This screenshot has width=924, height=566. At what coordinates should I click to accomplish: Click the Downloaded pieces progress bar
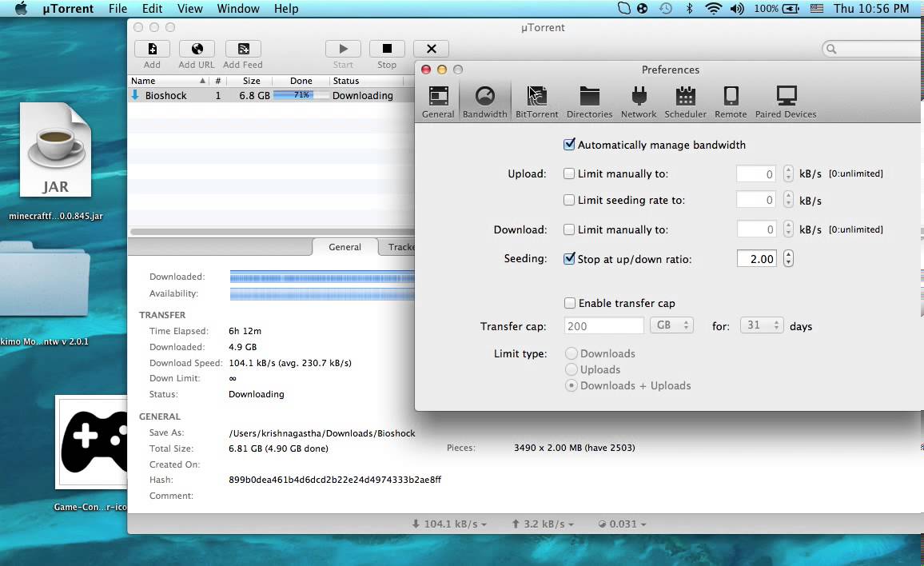click(322, 277)
